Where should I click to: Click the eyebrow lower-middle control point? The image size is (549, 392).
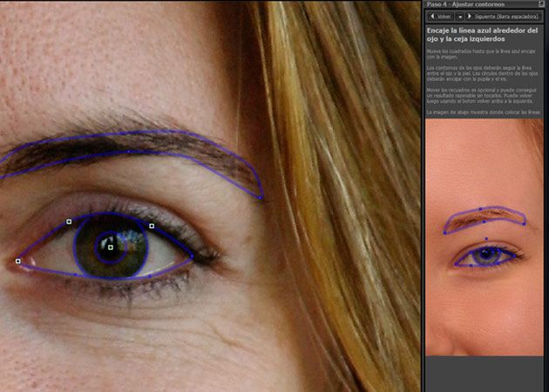(x=129, y=152)
